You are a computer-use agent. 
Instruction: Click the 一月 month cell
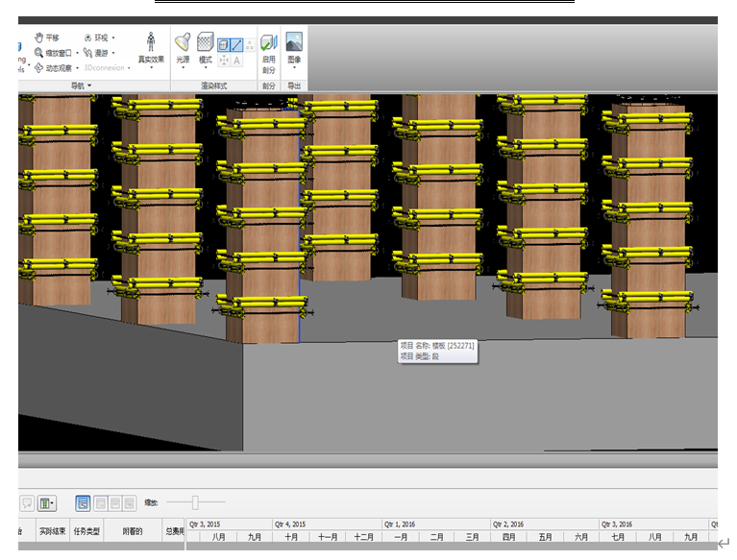click(x=401, y=537)
